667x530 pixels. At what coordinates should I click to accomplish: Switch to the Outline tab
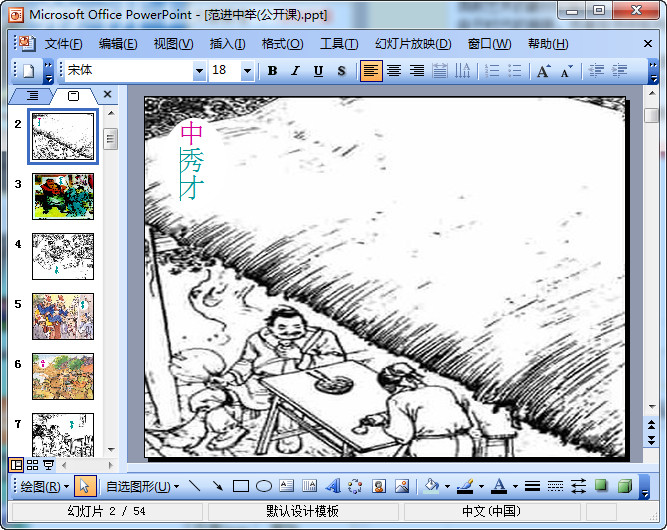click(x=32, y=96)
